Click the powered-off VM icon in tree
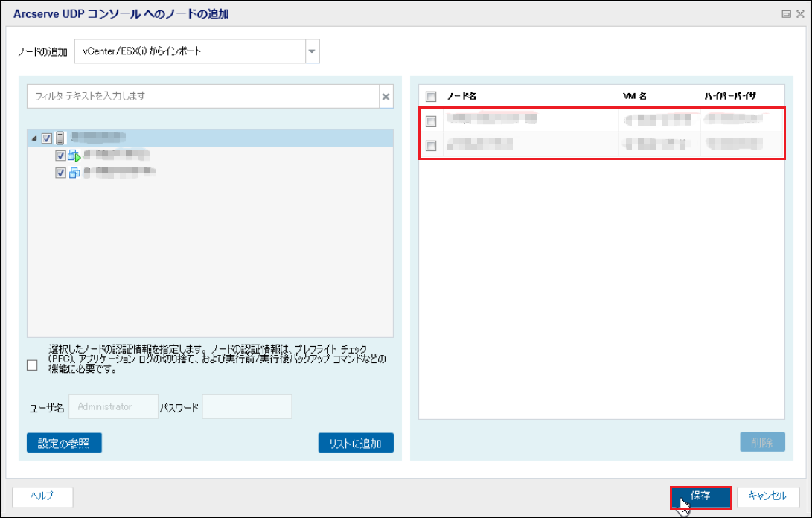The image size is (812, 518). coord(74,173)
